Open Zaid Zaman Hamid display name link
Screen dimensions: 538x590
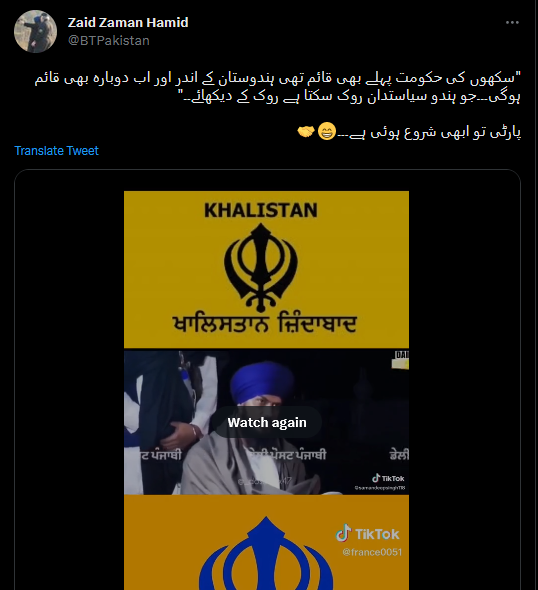coord(128,23)
